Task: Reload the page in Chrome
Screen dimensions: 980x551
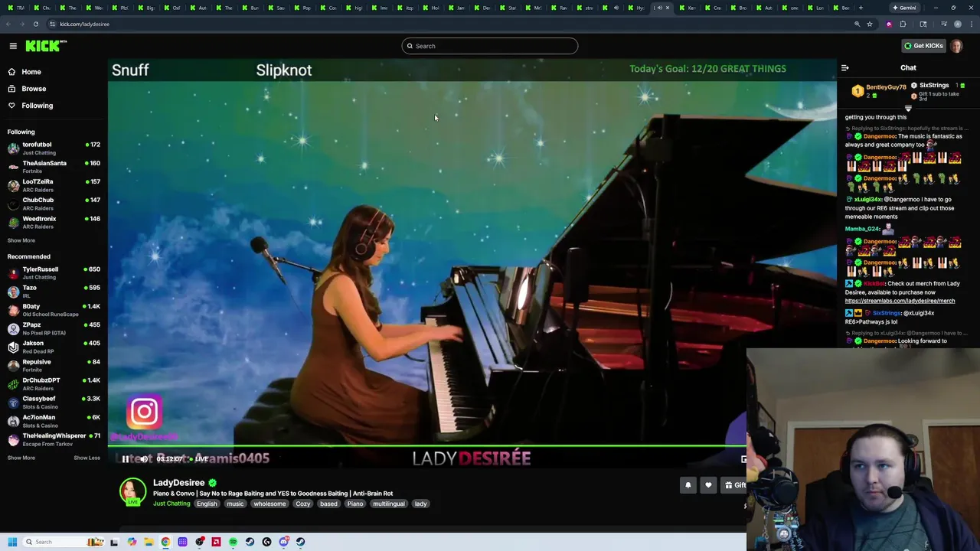Action: 35,24
